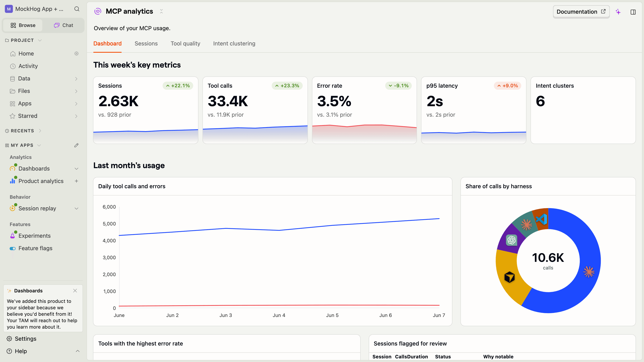Open Settings in the sidebar
The height and width of the screenshot is (362, 644).
[26, 338]
